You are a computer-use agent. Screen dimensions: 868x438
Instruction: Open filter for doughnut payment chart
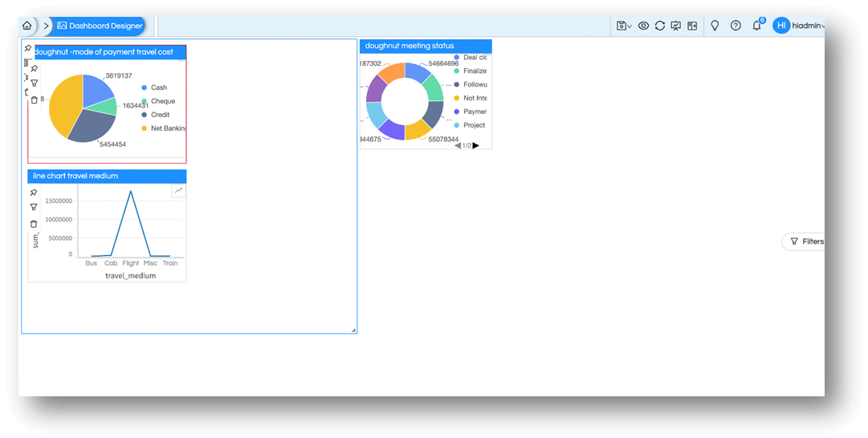(x=35, y=83)
